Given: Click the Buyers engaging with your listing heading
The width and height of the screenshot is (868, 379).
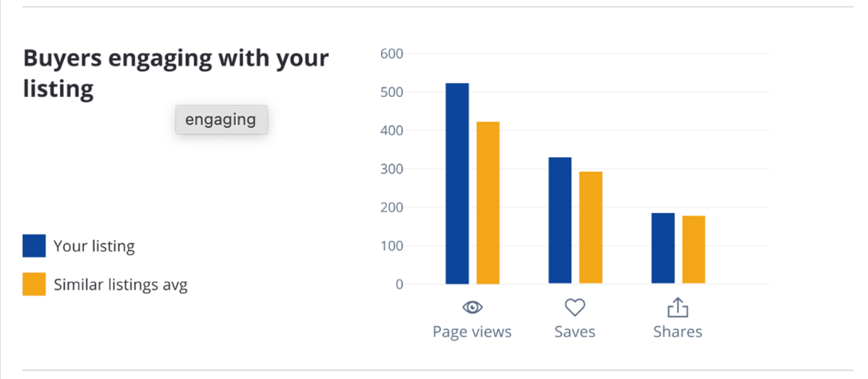Looking at the screenshot, I should 176,73.
